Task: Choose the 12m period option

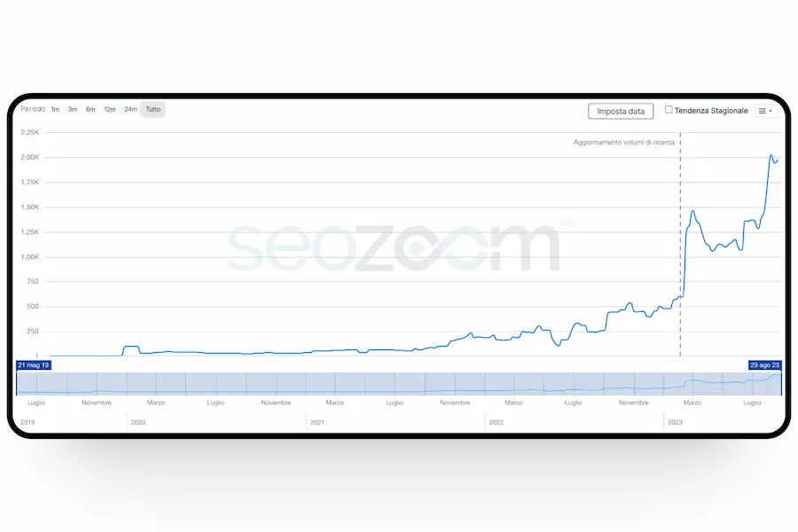Action: tap(110, 109)
